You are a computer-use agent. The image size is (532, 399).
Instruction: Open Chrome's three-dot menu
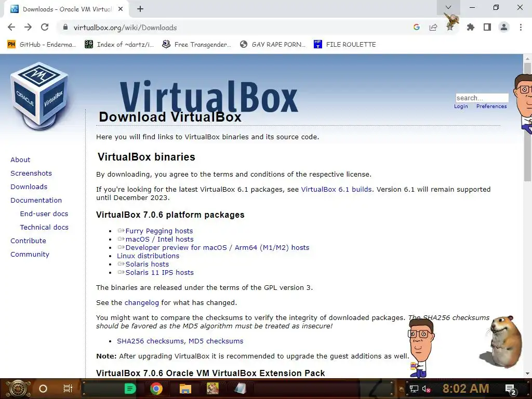[521, 27]
